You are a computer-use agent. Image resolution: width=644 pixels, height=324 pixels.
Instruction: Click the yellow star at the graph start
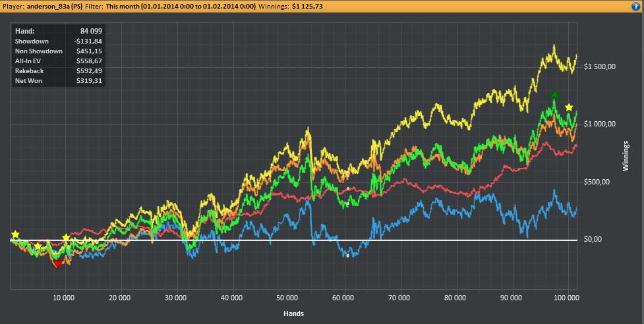pyautogui.click(x=15, y=234)
